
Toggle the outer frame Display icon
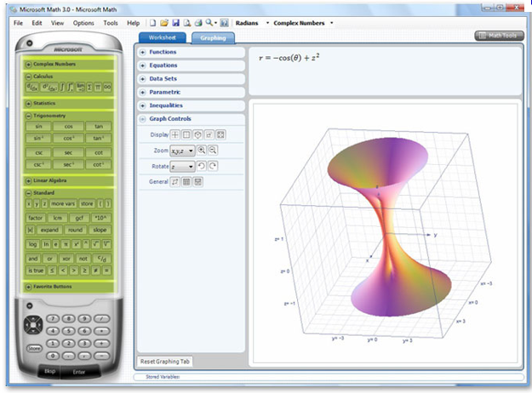pyautogui.click(x=186, y=135)
